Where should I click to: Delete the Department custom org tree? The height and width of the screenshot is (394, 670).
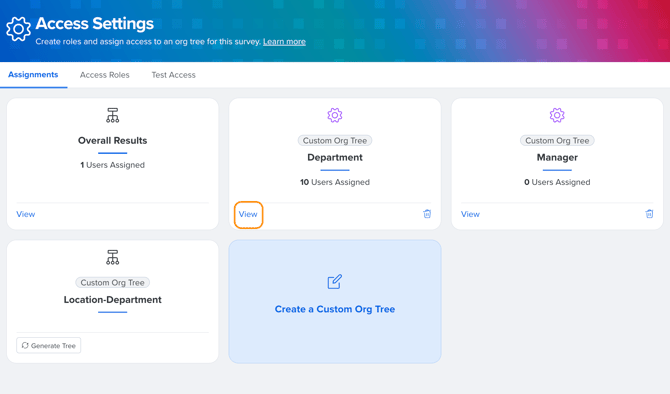(x=427, y=214)
